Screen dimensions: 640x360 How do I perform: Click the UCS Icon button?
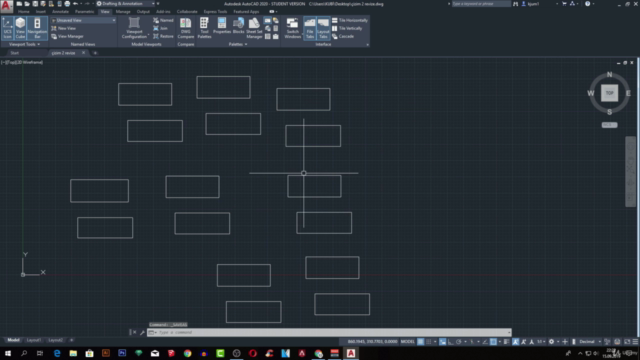point(7,28)
